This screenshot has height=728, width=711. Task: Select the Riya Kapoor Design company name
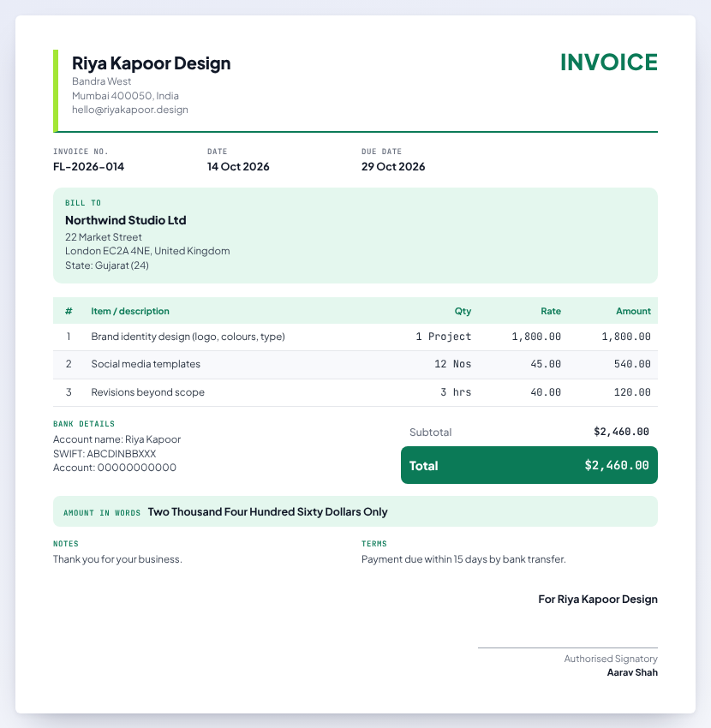pyautogui.click(x=151, y=63)
